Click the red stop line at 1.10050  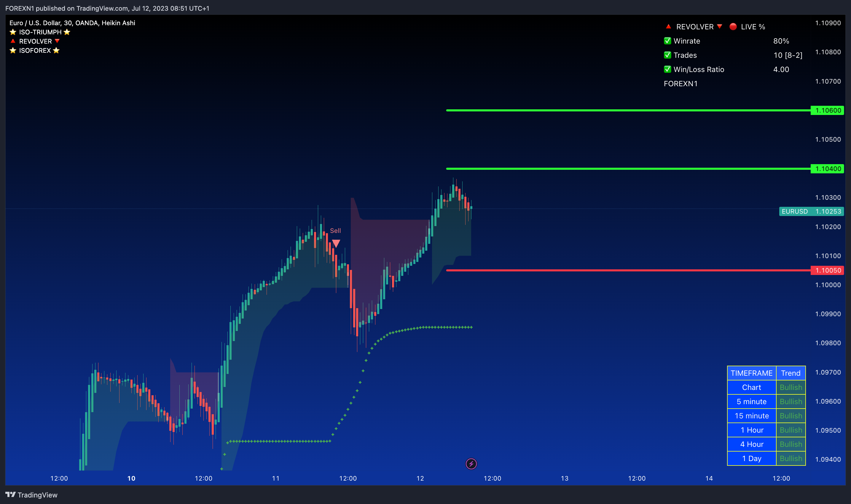point(628,270)
